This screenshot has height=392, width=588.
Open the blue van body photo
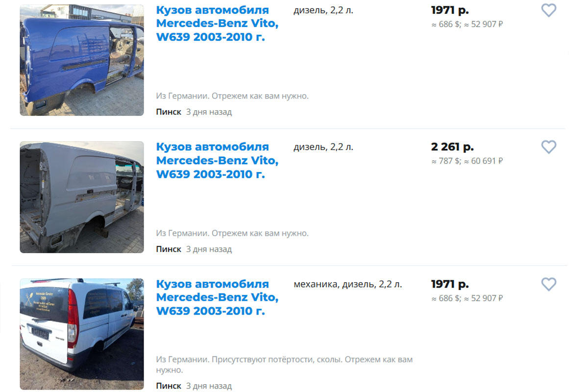(82, 60)
